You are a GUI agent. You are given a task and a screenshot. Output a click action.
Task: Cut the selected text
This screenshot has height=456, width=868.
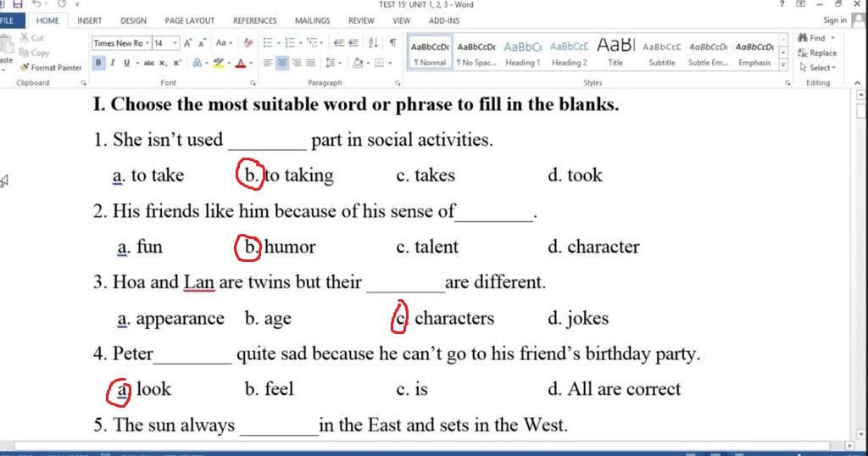click(x=31, y=37)
